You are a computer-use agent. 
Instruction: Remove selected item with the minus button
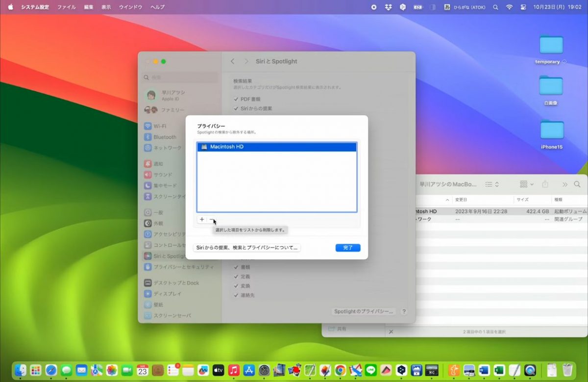pyautogui.click(x=212, y=220)
